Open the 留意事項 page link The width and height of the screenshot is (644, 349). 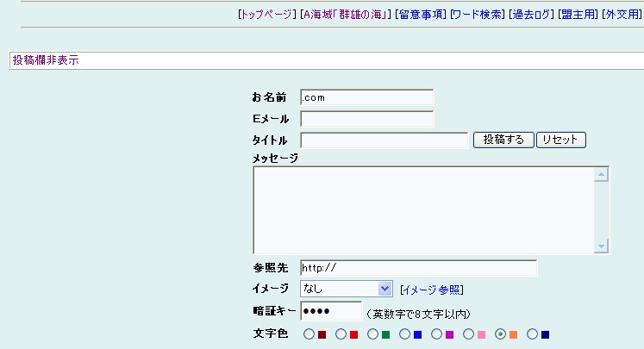coord(420,15)
